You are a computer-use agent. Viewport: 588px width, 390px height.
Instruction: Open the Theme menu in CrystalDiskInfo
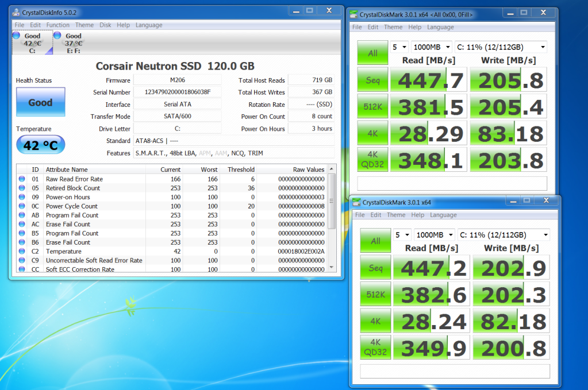(x=84, y=25)
